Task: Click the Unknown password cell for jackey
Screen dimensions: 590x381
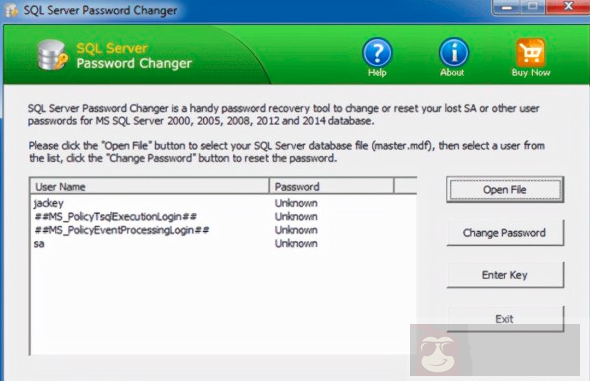Action: click(296, 203)
